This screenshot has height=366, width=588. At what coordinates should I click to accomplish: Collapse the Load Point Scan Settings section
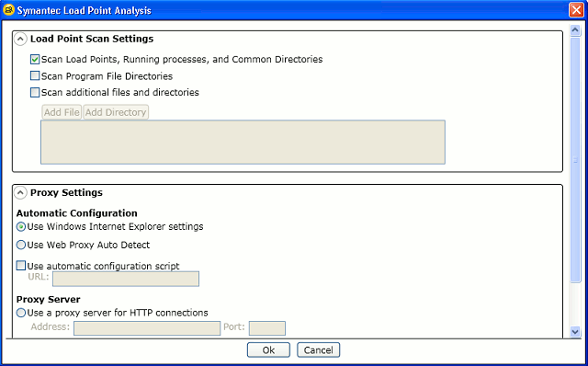pos(20,39)
